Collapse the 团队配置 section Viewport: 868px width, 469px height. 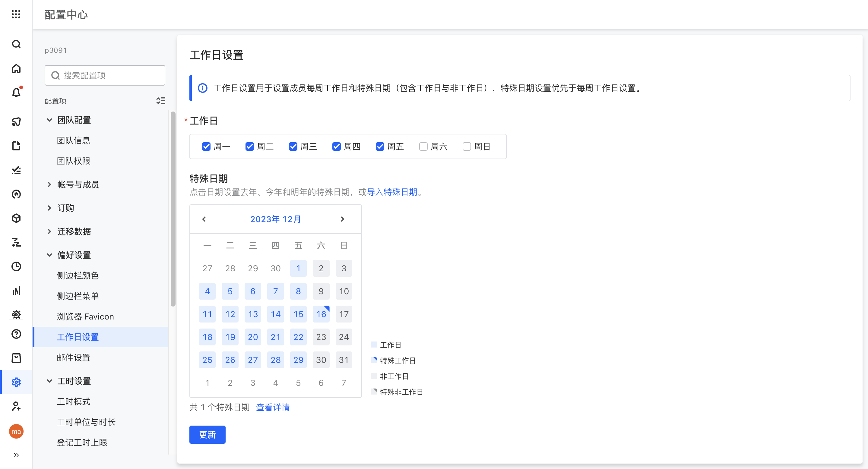pyautogui.click(x=49, y=120)
